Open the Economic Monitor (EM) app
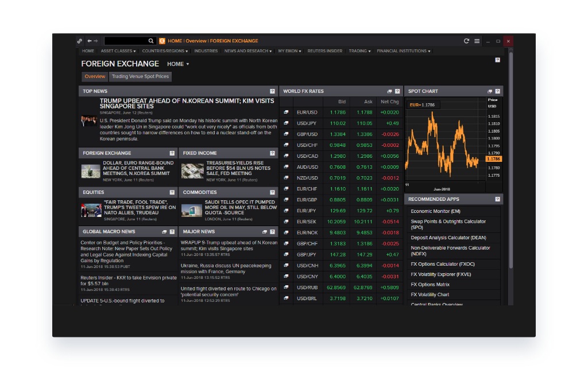The image size is (588, 369). pyautogui.click(x=436, y=211)
